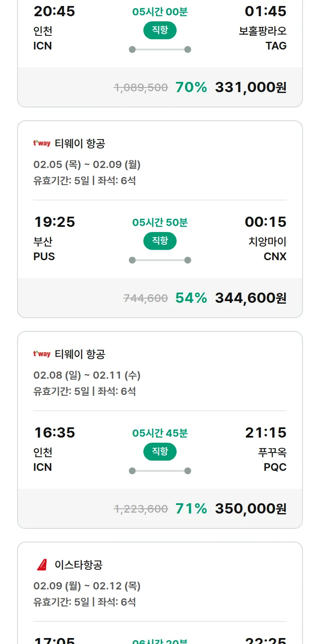Click the route line under the 05시간 50분 flight
320x644 pixels.
coord(160,260)
